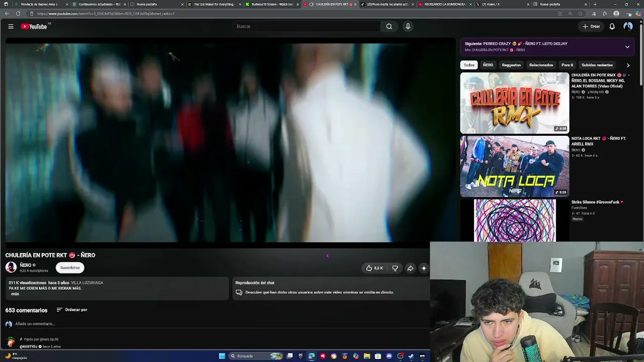The image size is (644, 362).
Task: Collapse the mix playlist panel chevron
Action: [627, 47]
